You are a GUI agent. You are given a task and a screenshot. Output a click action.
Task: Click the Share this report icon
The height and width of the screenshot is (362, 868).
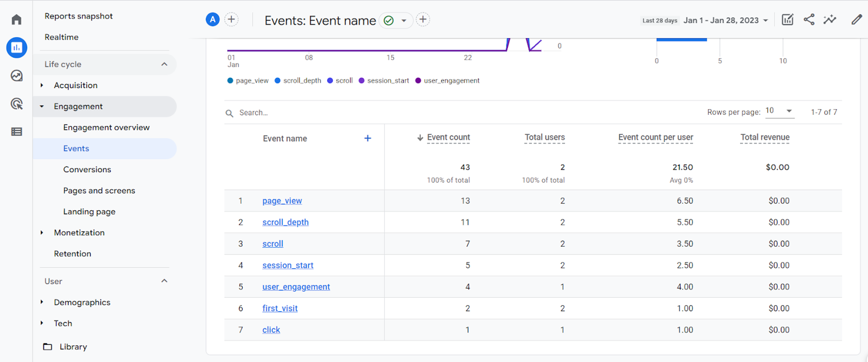point(809,20)
